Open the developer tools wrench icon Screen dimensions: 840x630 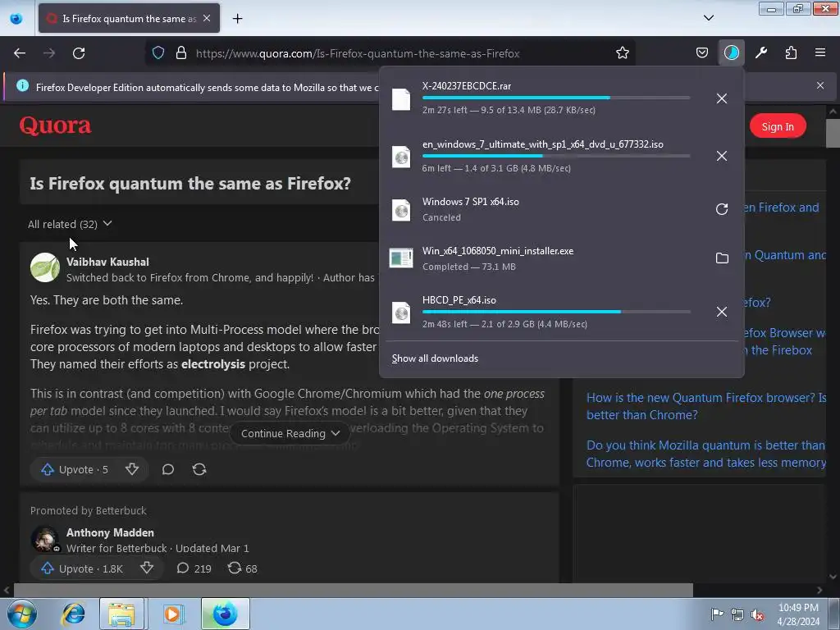[x=761, y=53]
